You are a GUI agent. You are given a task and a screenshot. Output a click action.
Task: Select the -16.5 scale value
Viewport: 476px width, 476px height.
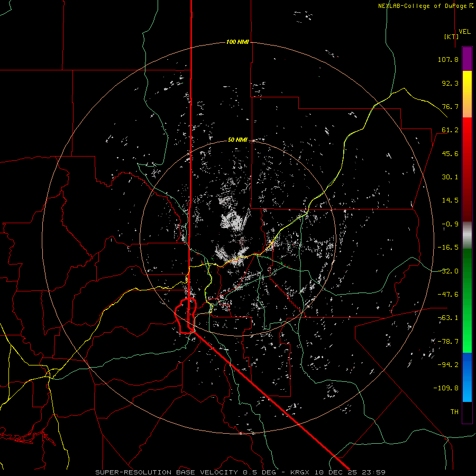448,248
